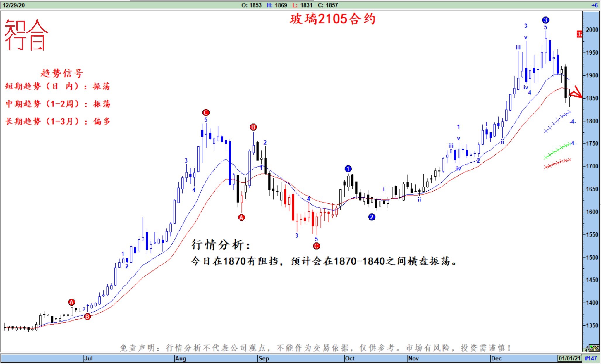The image size is (601, 364).
Task: Click the +6 change value in header
Action: coord(594,5)
